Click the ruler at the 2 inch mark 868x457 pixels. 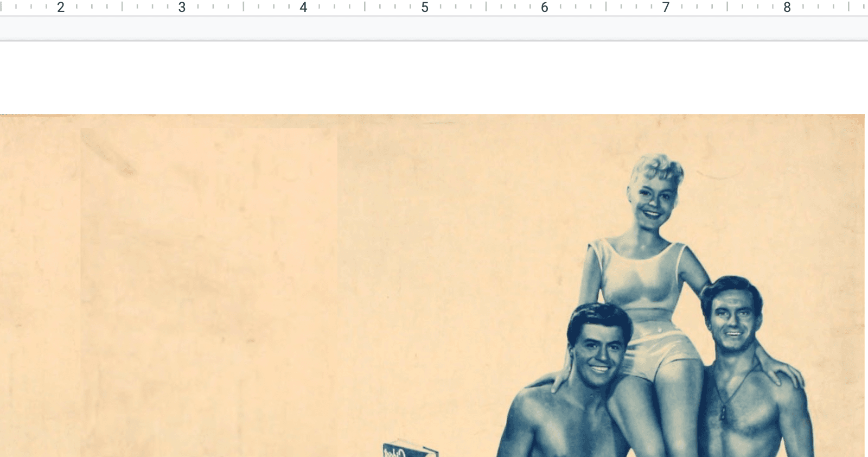click(x=61, y=7)
